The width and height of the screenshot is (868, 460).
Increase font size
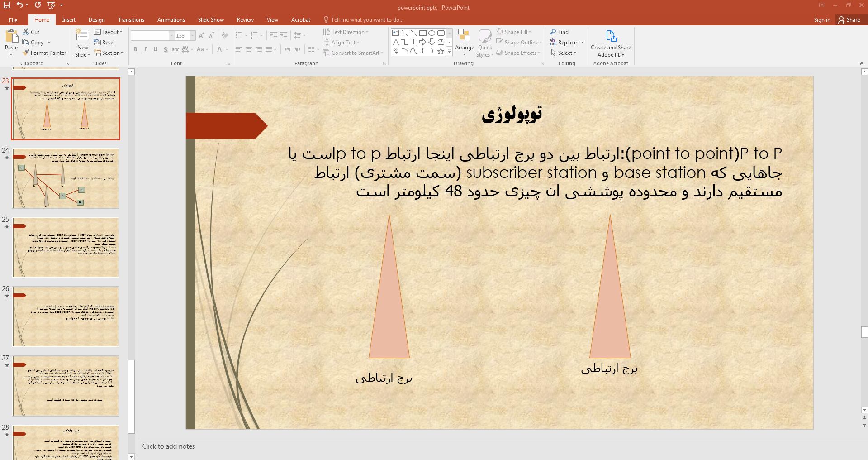[201, 36]
